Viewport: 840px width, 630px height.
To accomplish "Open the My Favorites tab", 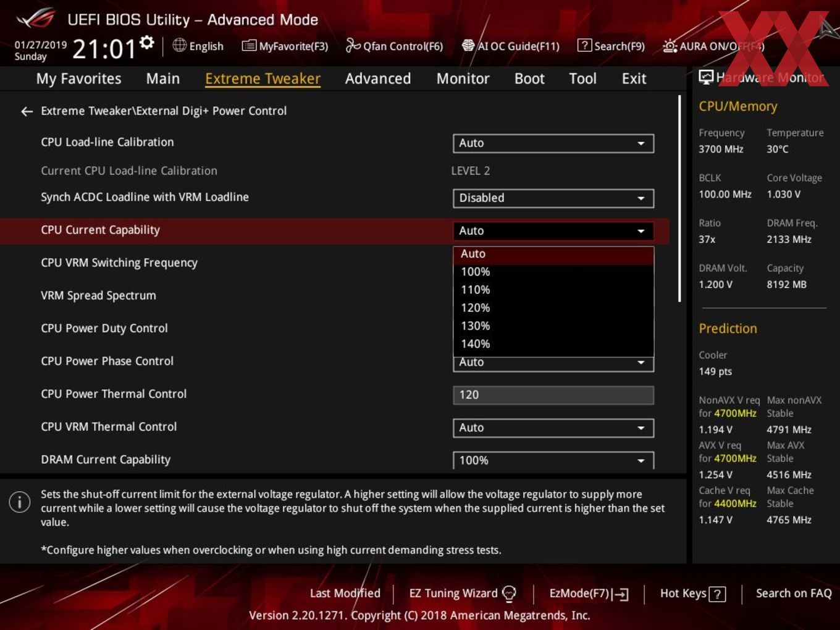I will pyautogui.click(x=78, y=78).
